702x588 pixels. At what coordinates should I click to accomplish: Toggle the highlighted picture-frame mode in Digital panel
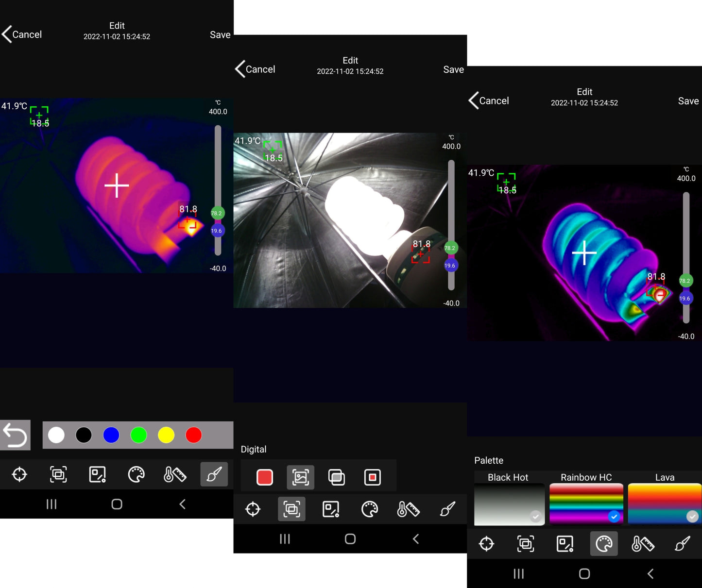coord(300,477)
